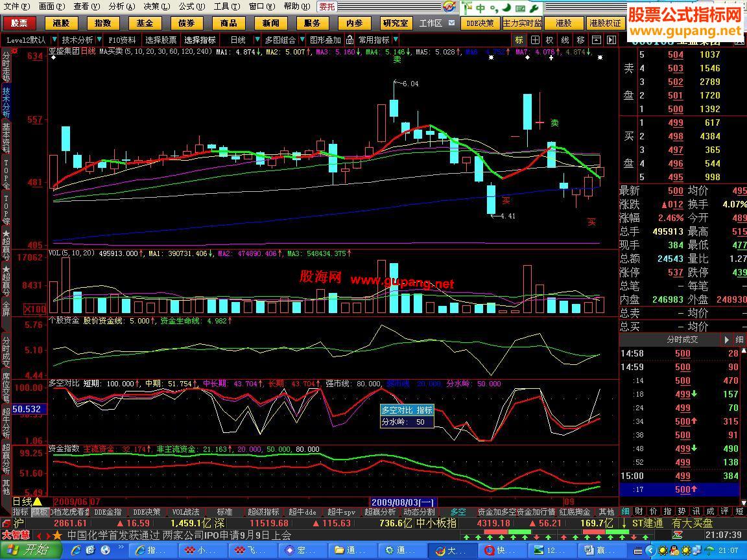747x560 pixels.
Task: Expand the 工作区 dropdown arrow
Action: (x=451, y=23)
